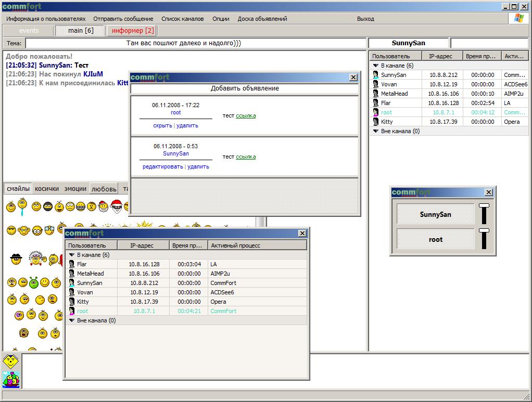Click the volume slider next to SunnySan

pyautogui.click(x=484, y=214)
